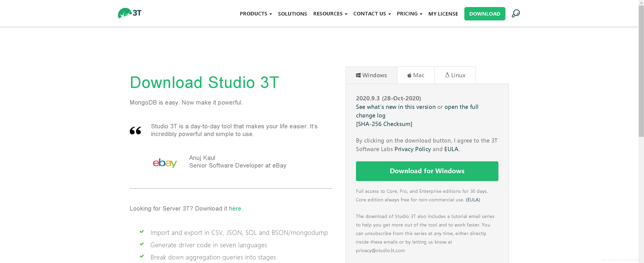
Task: Click the Server 3T 'here' link
Action: click(235, 209)
